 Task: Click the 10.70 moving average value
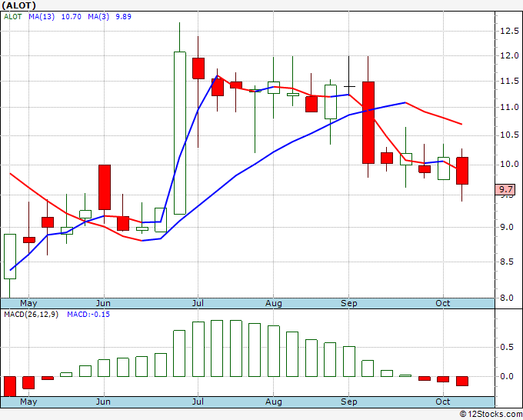coord(71,17)
